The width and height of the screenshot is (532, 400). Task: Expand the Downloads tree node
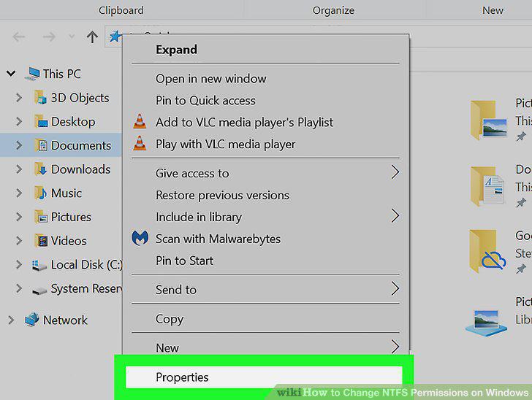point(19,169)
